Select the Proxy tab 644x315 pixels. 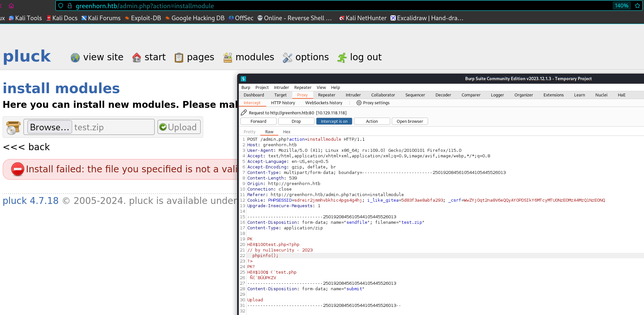tap(302, 95)
